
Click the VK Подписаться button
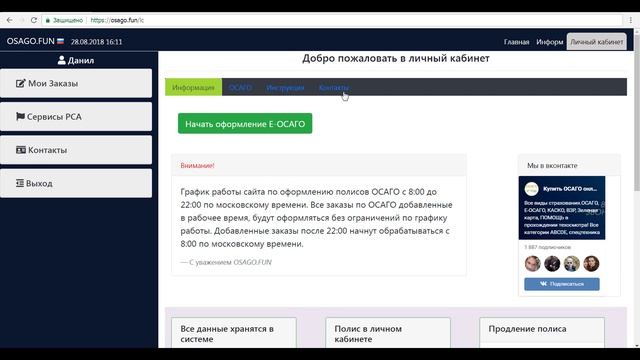(x=562, y=284)
